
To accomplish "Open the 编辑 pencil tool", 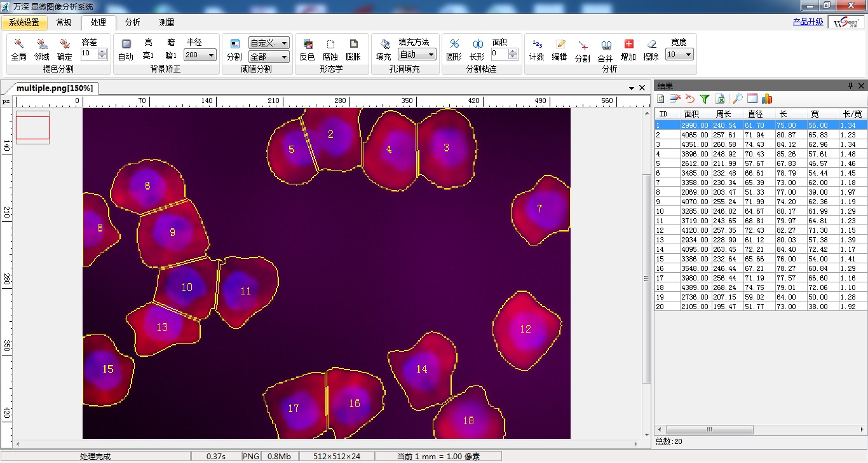I will (x=560, y=50).
